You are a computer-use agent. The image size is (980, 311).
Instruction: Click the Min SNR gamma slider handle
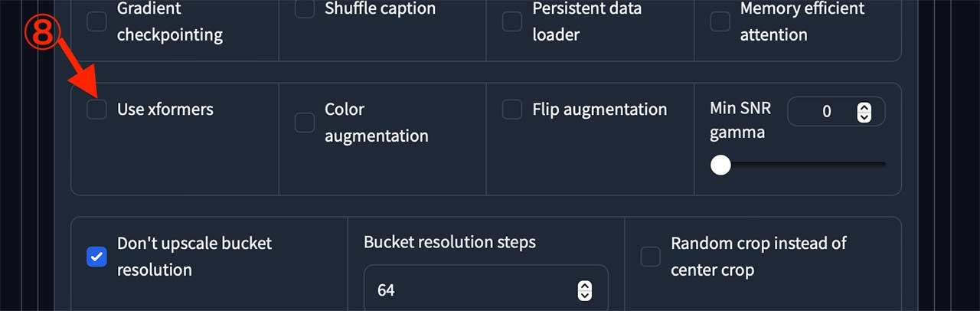[720, 165]
